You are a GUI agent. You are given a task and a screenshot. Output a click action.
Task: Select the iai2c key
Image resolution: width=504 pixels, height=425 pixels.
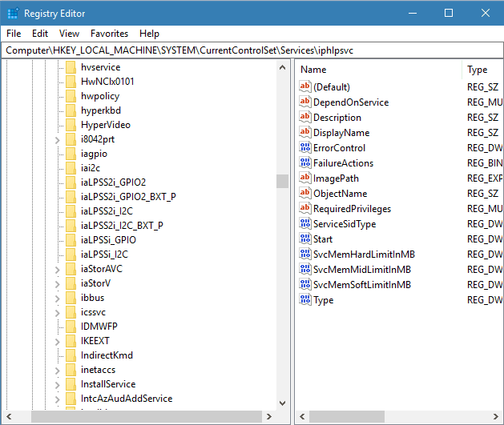click(91, 168)
